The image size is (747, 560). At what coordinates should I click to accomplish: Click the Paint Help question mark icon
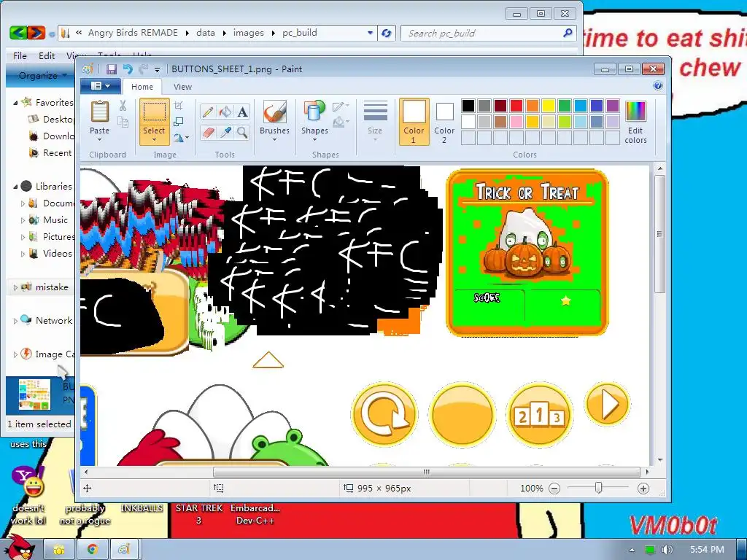658,86
